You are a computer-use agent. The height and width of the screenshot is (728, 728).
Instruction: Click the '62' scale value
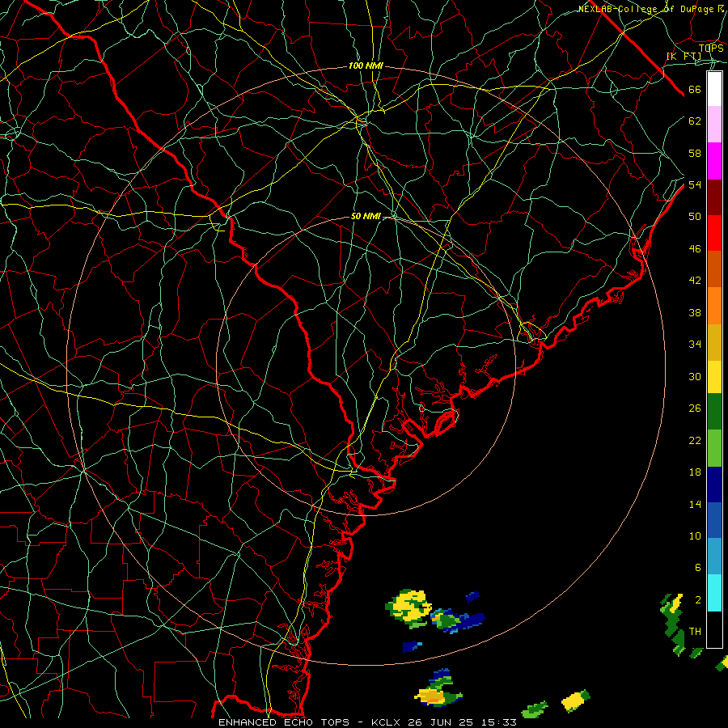click(x=695, y=121)
